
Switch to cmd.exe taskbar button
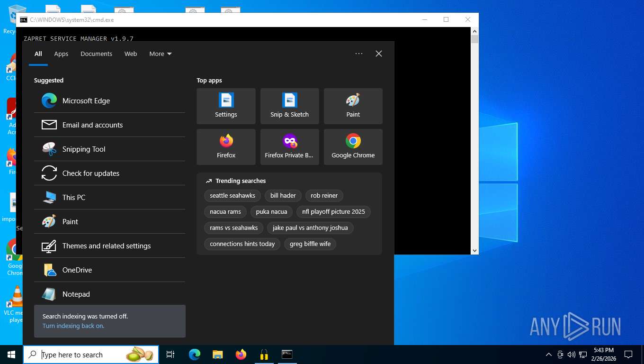tap(287, 355)
